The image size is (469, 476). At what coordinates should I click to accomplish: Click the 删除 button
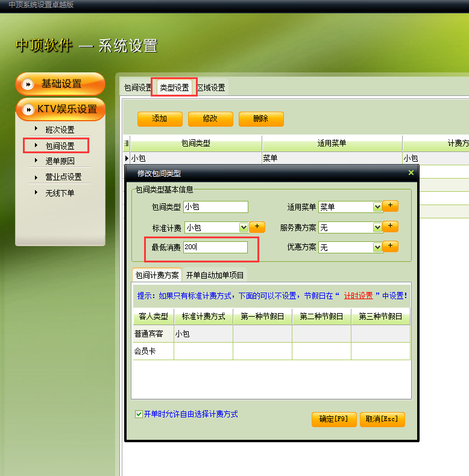click(261, 119)
